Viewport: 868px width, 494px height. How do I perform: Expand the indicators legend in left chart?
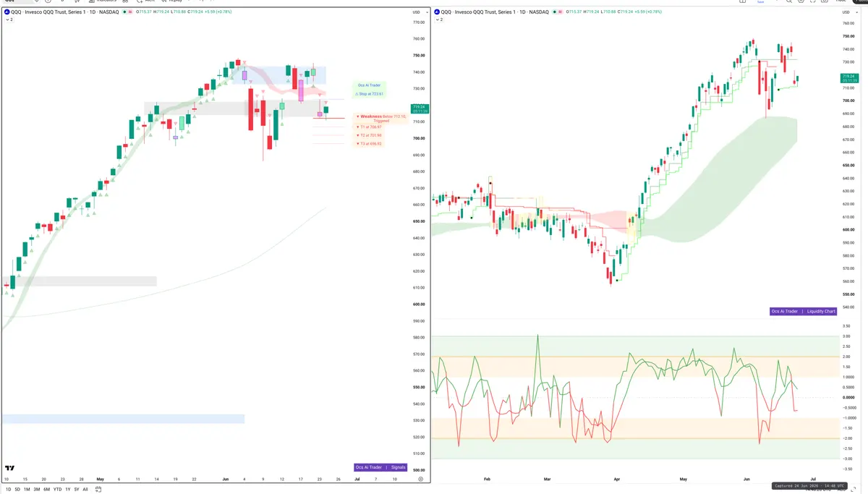coord(9,20)
